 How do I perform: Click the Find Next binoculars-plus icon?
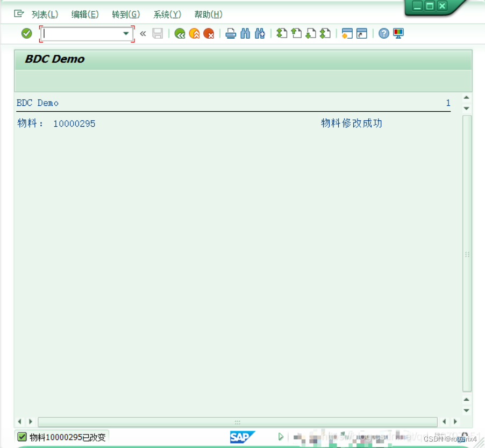(x=260, y=33)
